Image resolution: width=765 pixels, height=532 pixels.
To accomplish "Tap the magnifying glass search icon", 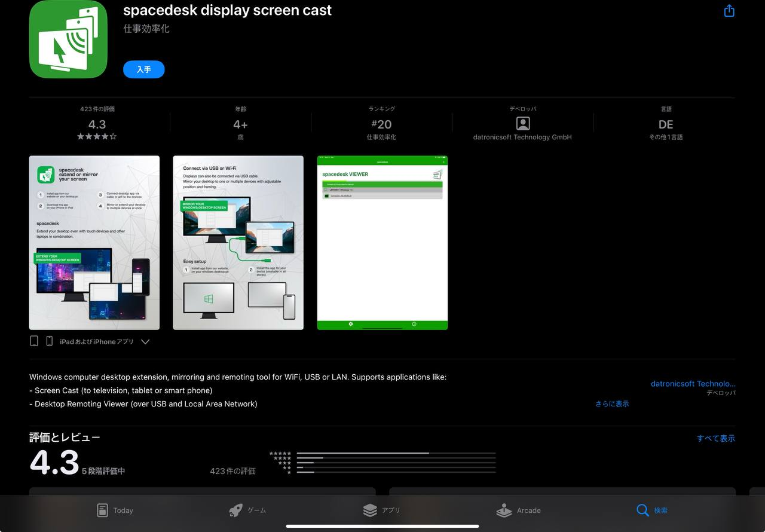I will (642, 510).
